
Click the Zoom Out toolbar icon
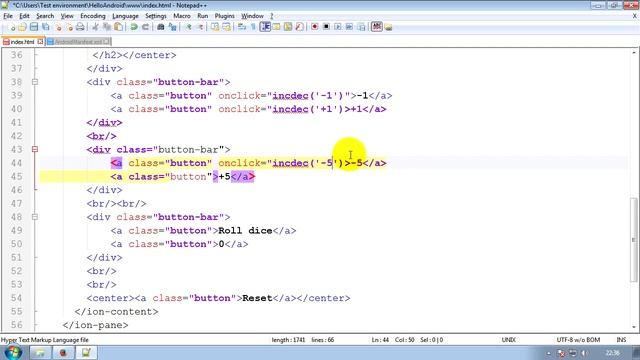(x=200, y=27)
